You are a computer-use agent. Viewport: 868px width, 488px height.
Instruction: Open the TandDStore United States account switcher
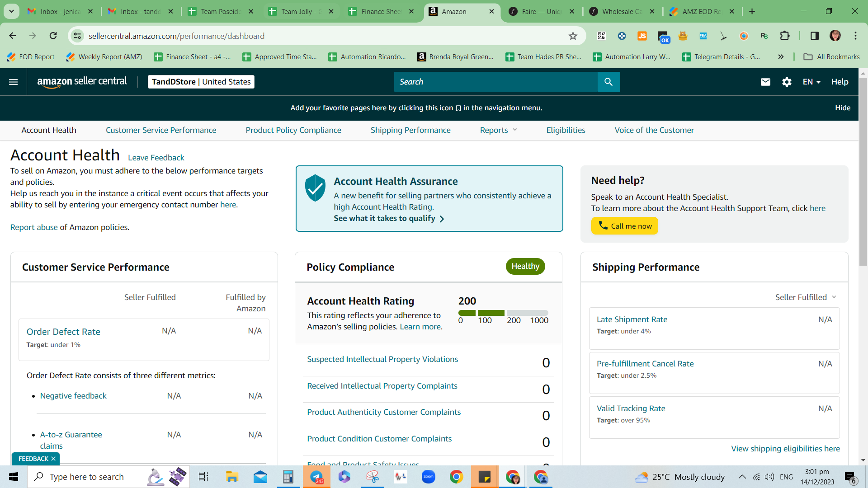(x=201, y=82)
